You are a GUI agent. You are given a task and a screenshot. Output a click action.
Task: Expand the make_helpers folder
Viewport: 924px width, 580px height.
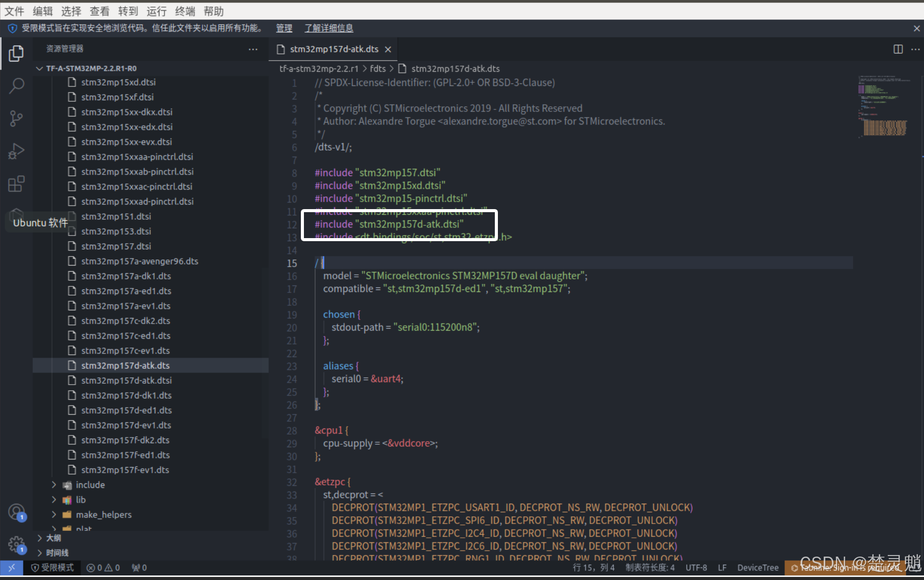(x=54, y=514)
